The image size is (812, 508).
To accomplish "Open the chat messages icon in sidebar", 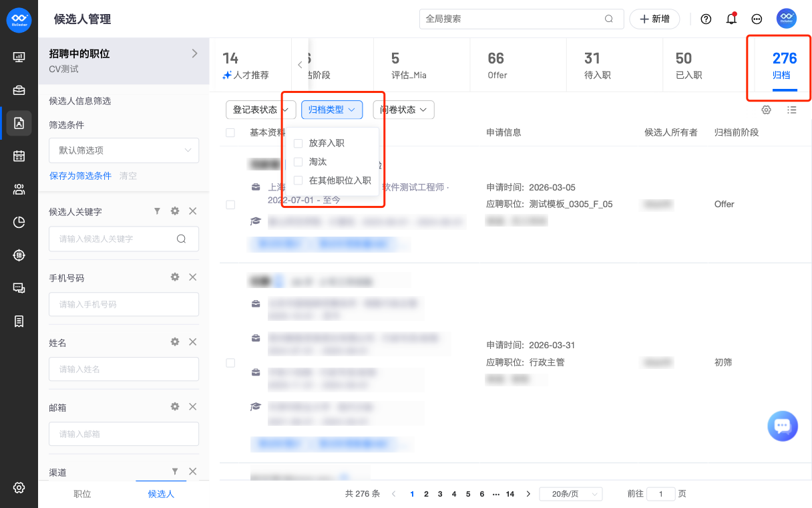I will coord(19,288).
